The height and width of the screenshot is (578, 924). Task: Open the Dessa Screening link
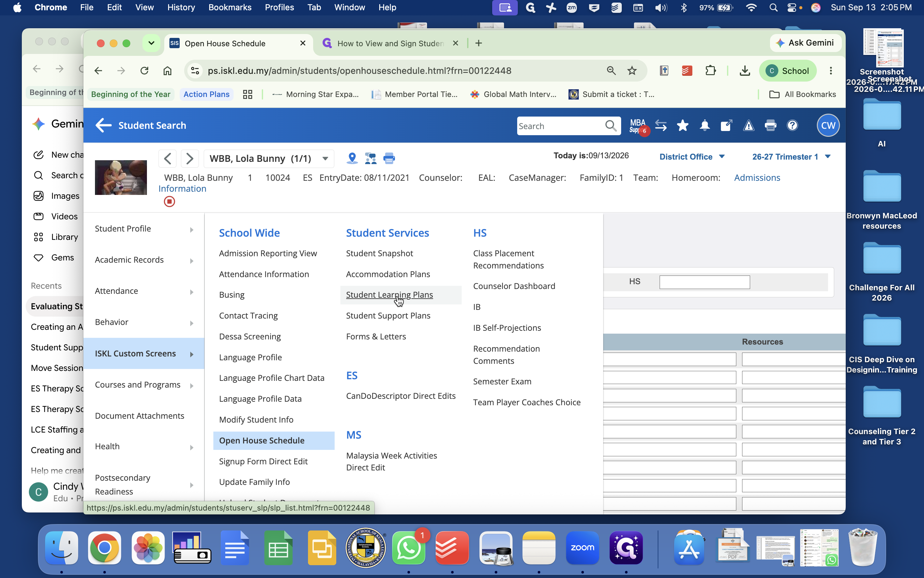(x=250, y=337)
